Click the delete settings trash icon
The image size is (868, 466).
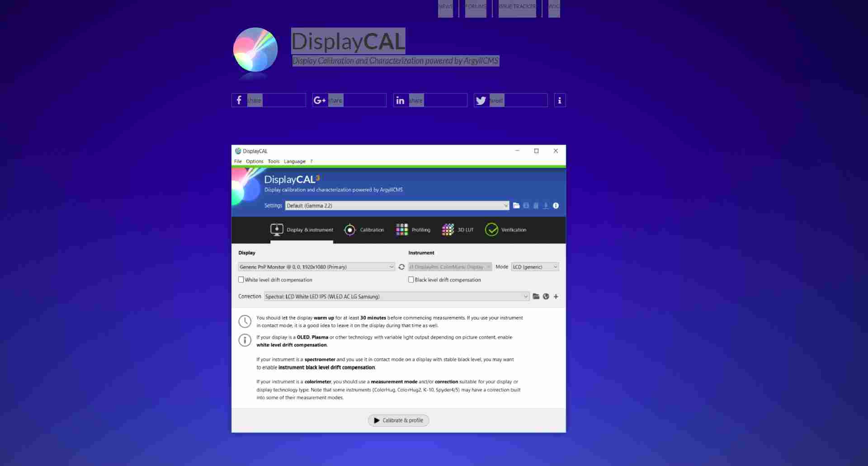tap(536, 206)
